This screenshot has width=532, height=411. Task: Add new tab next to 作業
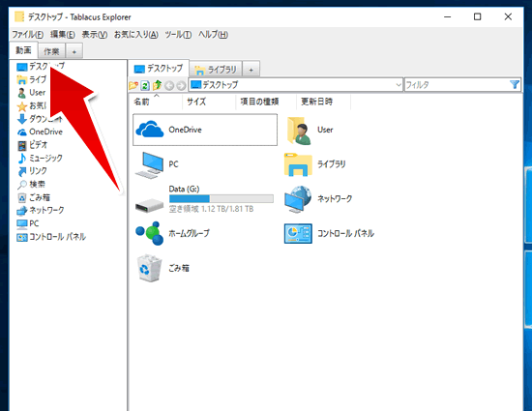pyautogui.click(x=74, y=52)
